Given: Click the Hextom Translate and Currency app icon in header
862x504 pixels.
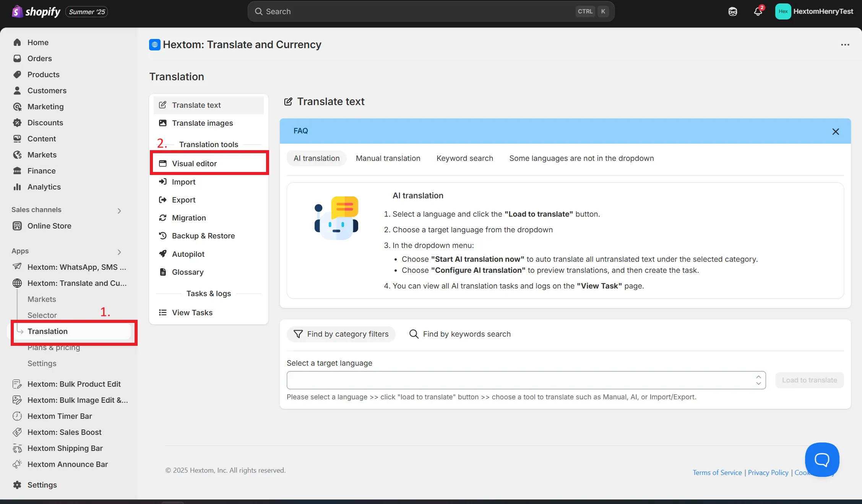Looking at the screenshot, I should [x=154, y=45].
